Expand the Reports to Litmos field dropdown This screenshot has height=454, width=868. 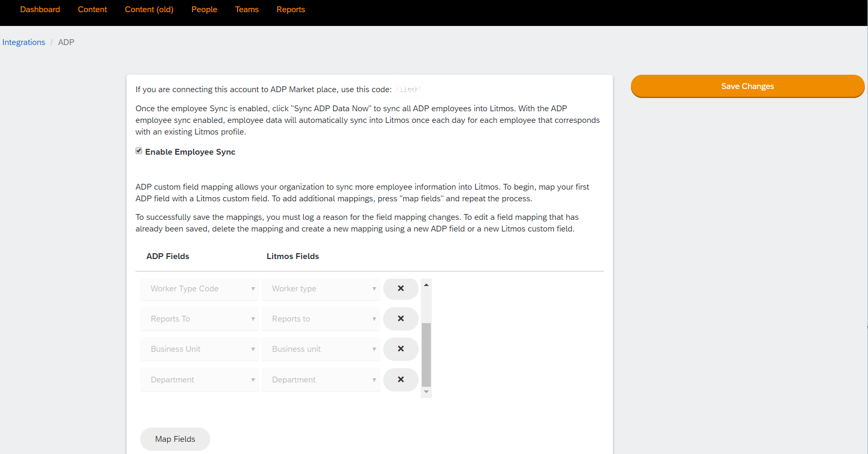click(x=321, y=319)
